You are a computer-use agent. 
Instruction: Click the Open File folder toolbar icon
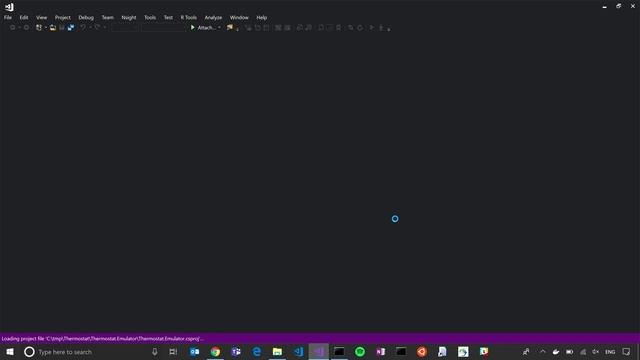[53, 28]
